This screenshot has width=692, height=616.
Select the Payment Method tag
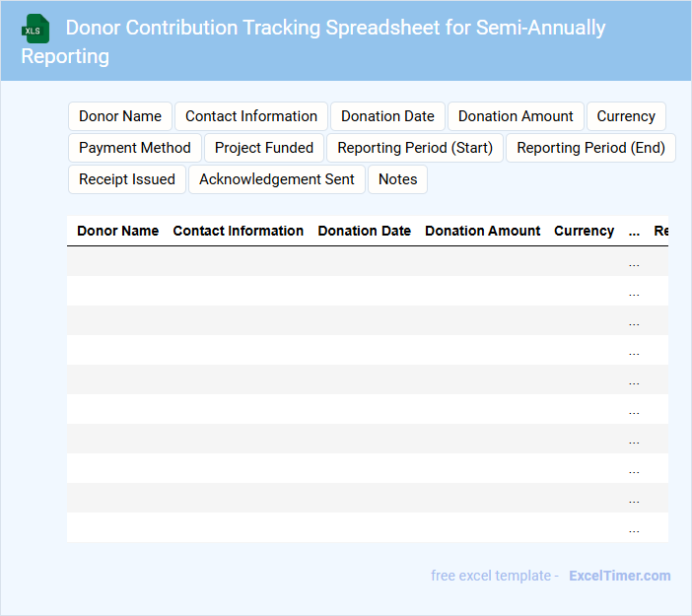(135, 148)
